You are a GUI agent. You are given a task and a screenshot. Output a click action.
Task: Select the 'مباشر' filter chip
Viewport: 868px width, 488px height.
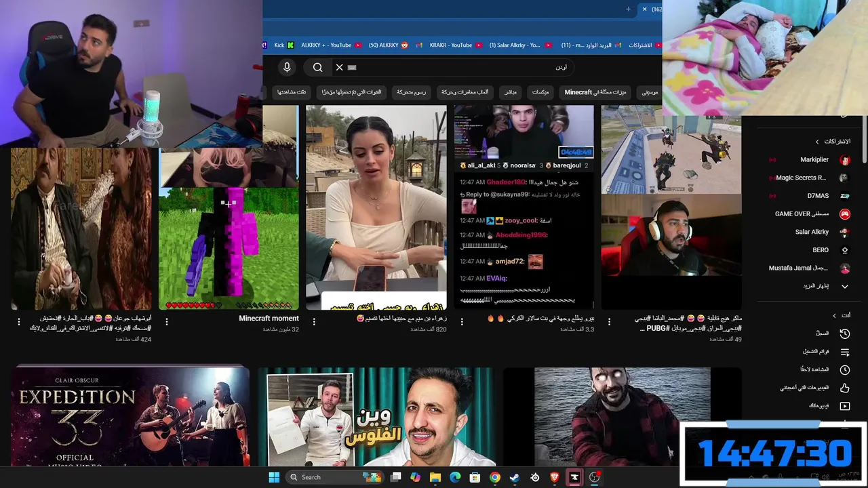click(x=511, y=92)
